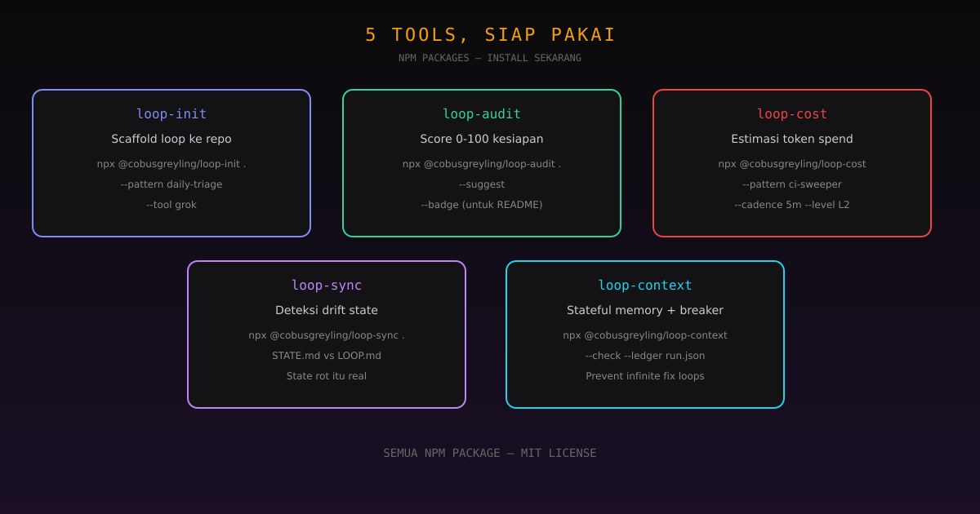Click 'npx @cobusgreyling/loop-init .' command
The image size is (980, 514).
coord(171,164)
